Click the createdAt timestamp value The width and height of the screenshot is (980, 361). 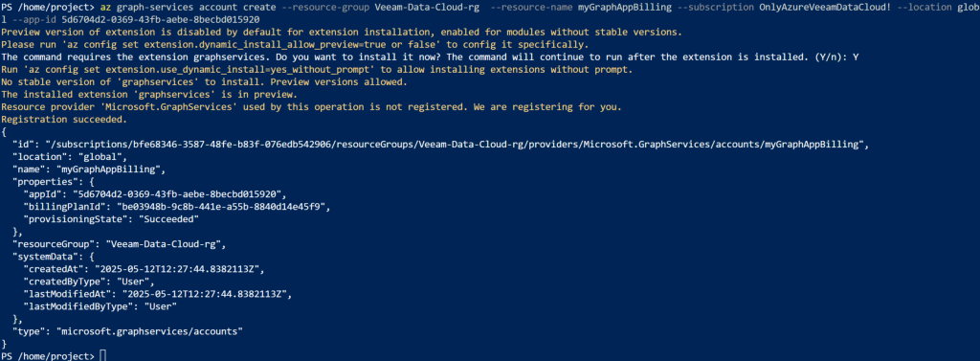179,269
